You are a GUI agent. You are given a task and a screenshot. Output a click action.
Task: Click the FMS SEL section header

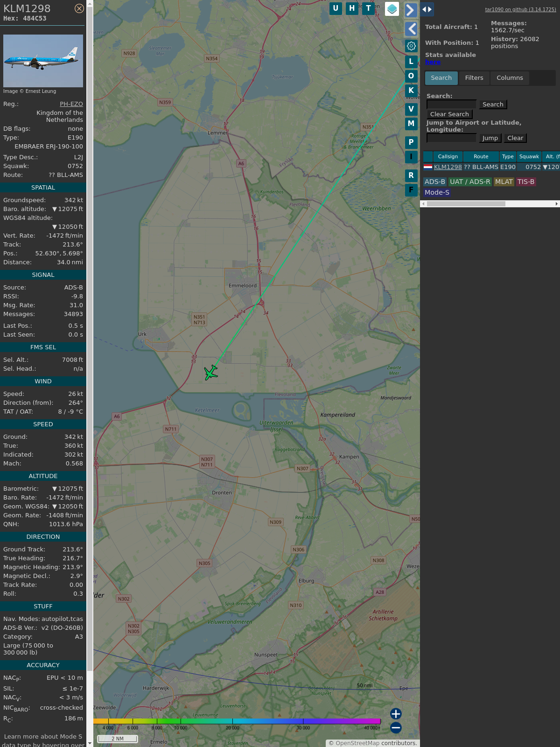[43, 347]
